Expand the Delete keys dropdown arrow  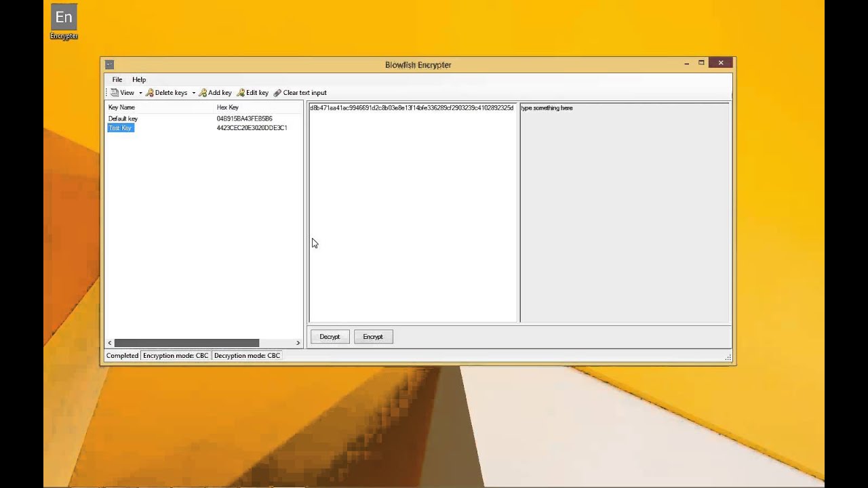(x=193, y=93)
